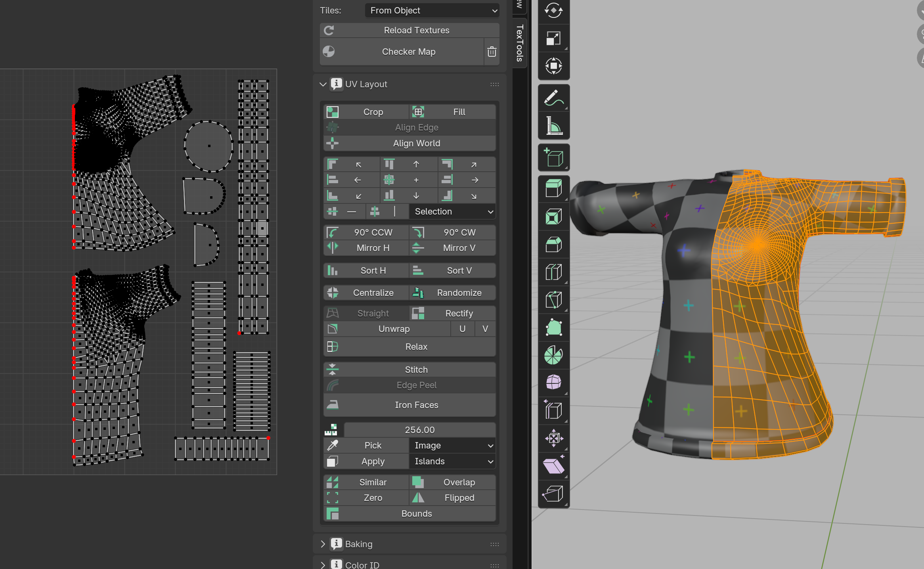924x569 pixels.
Task: Toggle the Checker Map button
Action: coord(408,52)
